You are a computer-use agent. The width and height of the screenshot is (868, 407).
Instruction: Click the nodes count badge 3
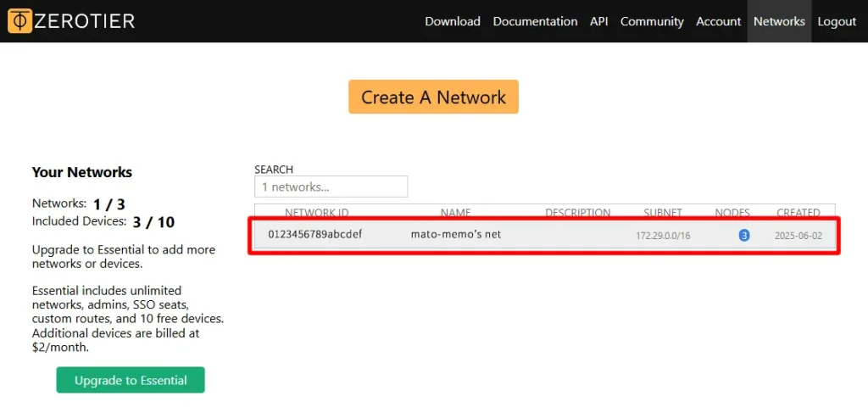[x=744, y=236]
